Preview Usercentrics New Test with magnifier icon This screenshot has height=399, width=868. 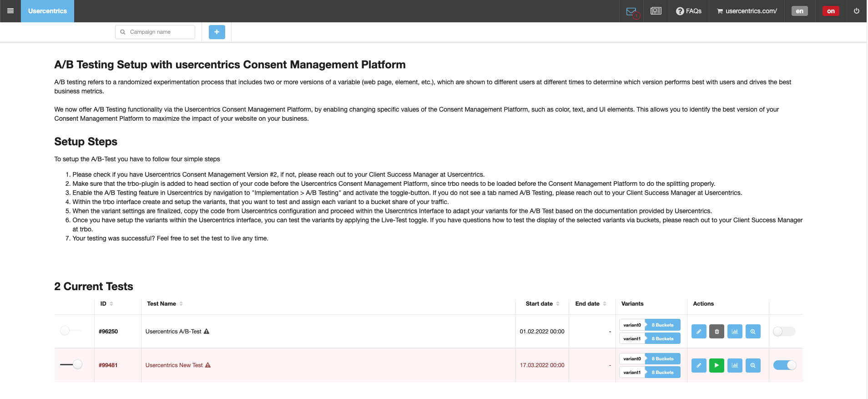[753, 365]
